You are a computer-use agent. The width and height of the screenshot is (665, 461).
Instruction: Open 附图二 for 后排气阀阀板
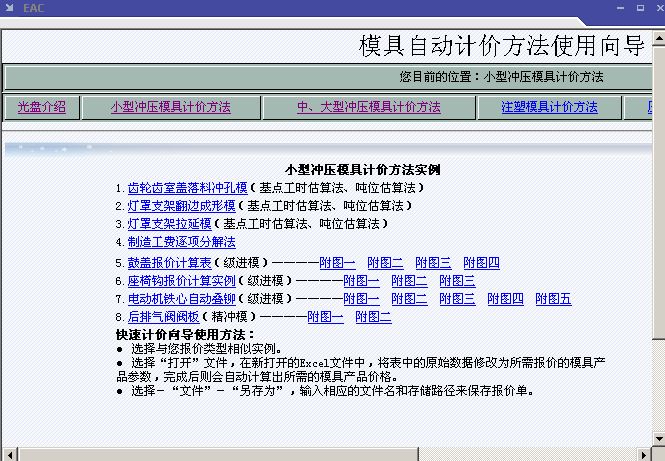click(x=373, y=317)
